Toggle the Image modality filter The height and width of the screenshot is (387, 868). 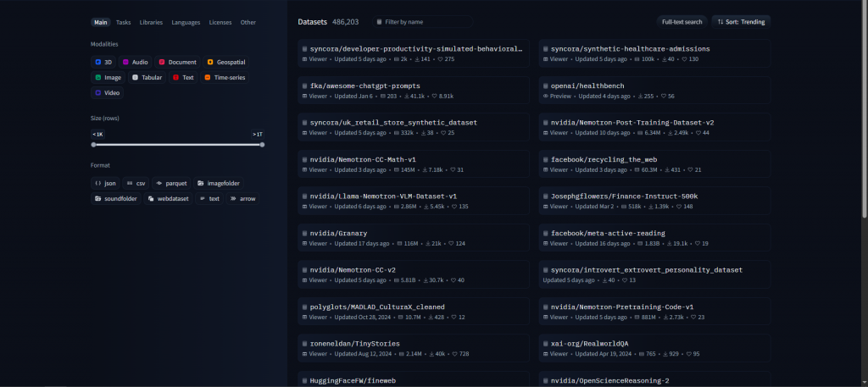108,77
